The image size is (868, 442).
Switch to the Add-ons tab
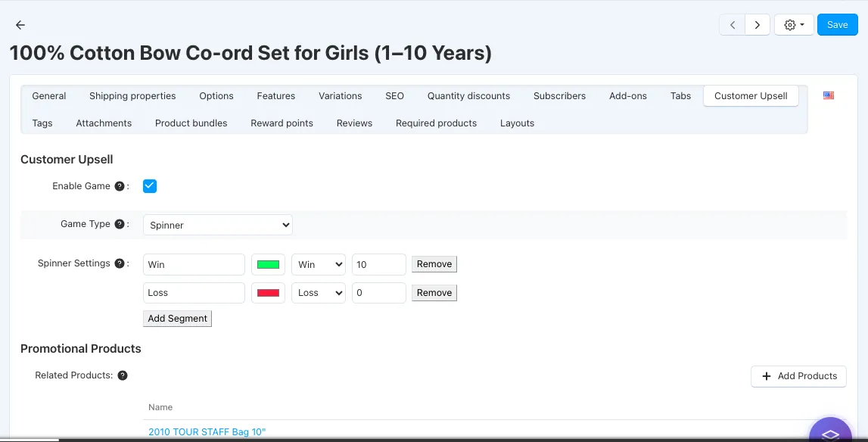coord(628,96)
